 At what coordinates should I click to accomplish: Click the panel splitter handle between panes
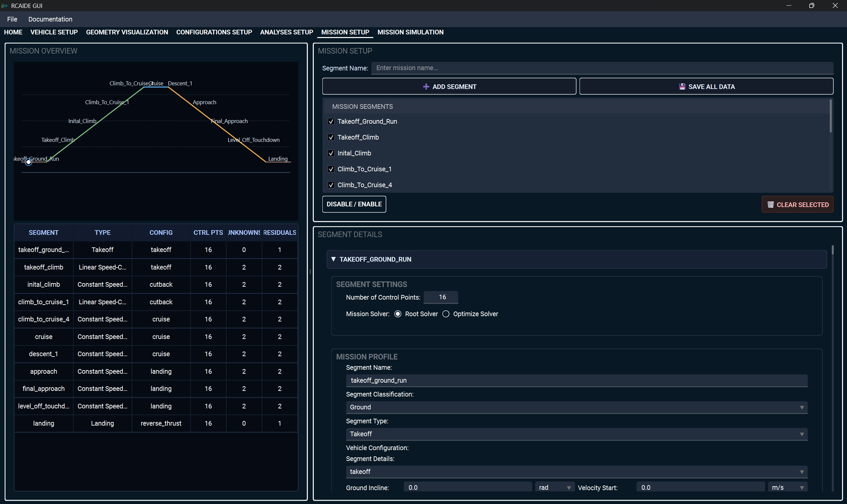click(x=310, y=272)
